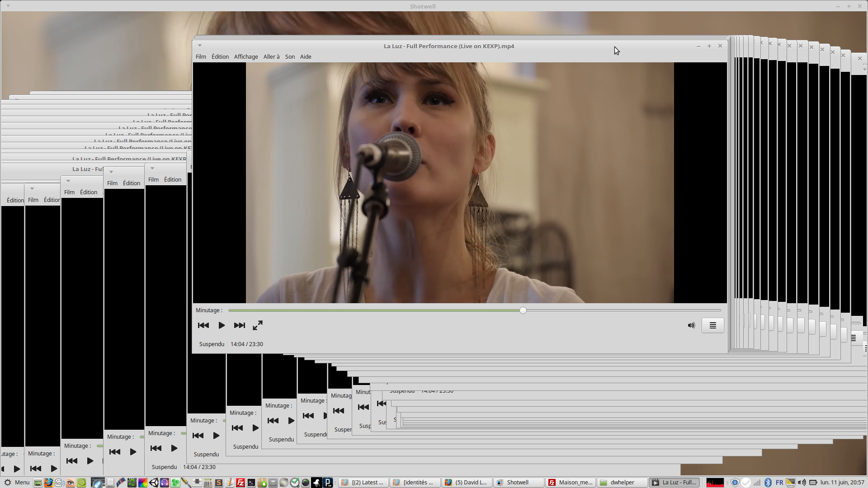The image size is (868, 488).
Task: Open the Aller à menu
Action: pos(271,56)
